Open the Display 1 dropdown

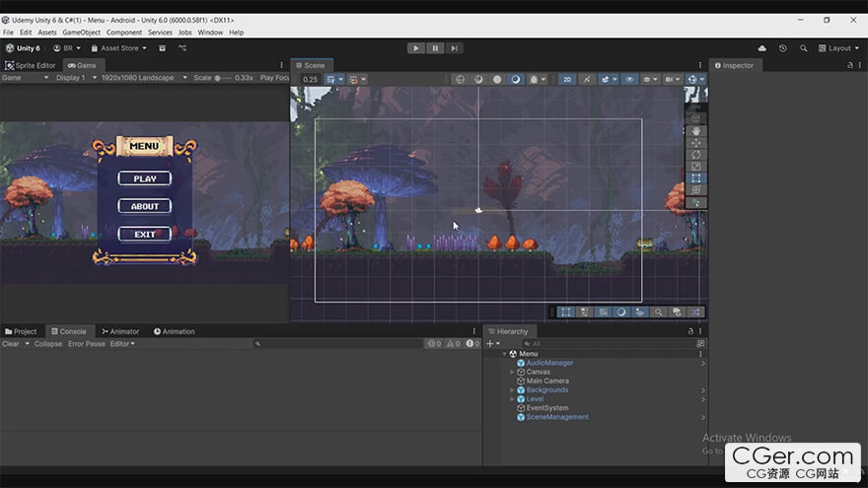[x=76, y=78]
